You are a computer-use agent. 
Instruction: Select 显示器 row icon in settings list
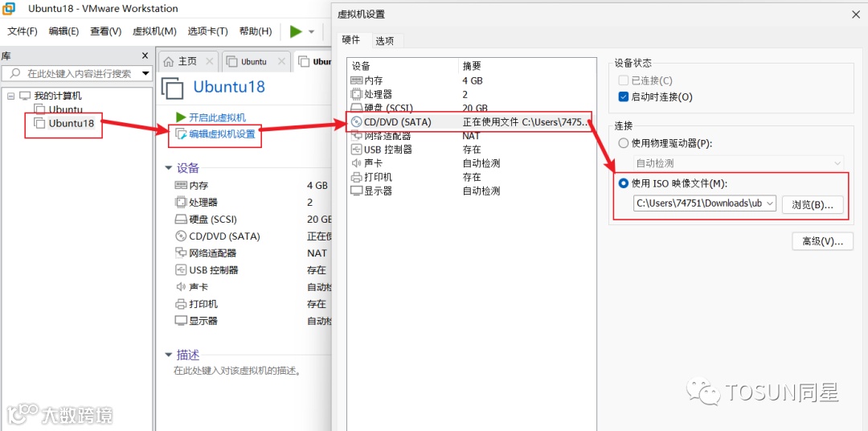pyautogui.click(x=356, y=191)
